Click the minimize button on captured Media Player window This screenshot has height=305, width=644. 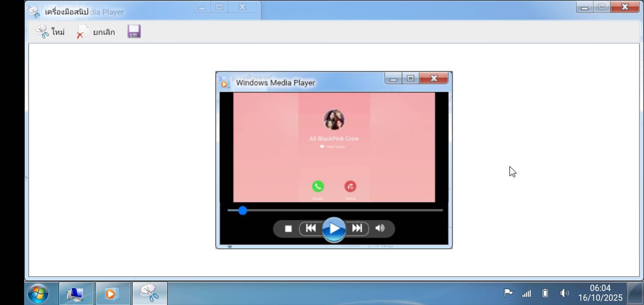point(393,78)
